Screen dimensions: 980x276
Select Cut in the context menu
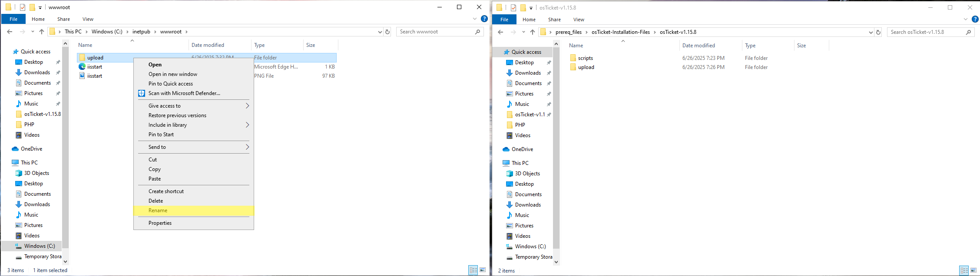click(x=194, y=160)
